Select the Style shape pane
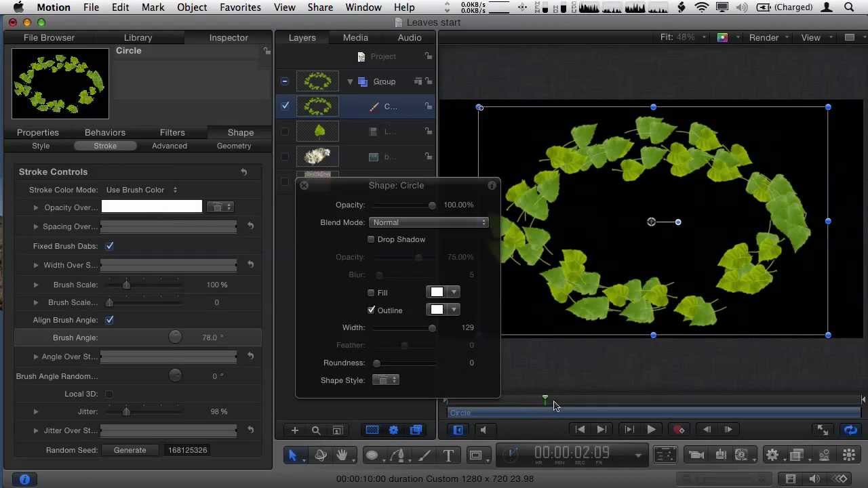 point(41,146)
